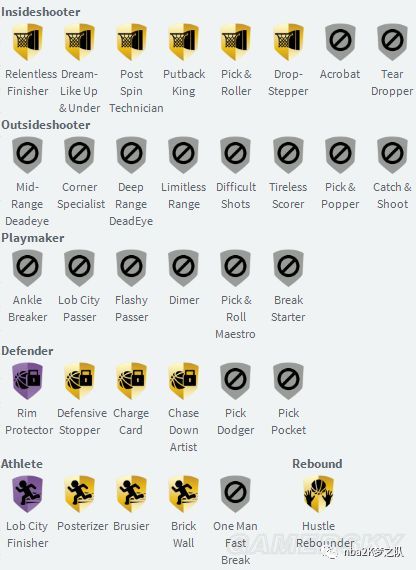Click the purple Lob City Finisher badge
The width and height of the screenshot is (416, 570).
[x=28, y=494]
